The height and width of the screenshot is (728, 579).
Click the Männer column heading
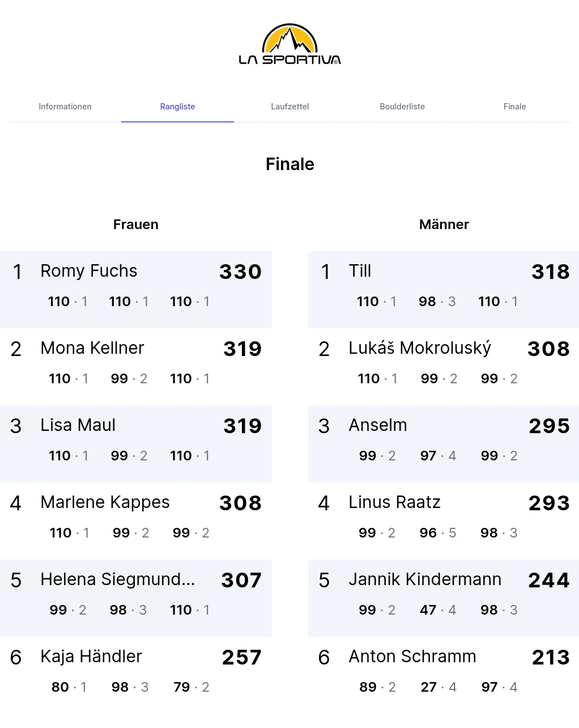[444, 225]
